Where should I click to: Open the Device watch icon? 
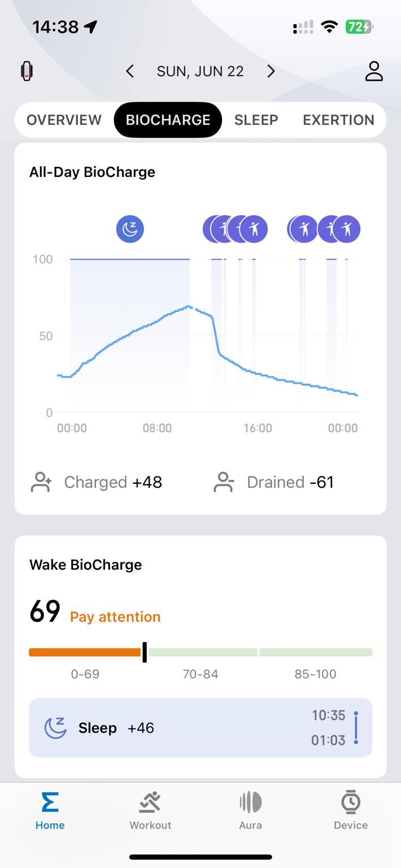tap(351, 802)
